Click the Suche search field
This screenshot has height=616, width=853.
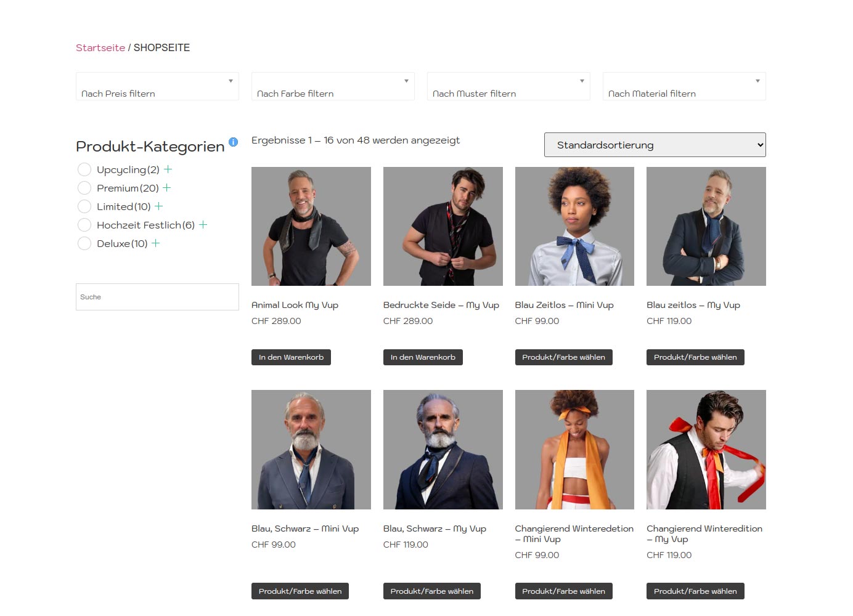coord(157,297)
